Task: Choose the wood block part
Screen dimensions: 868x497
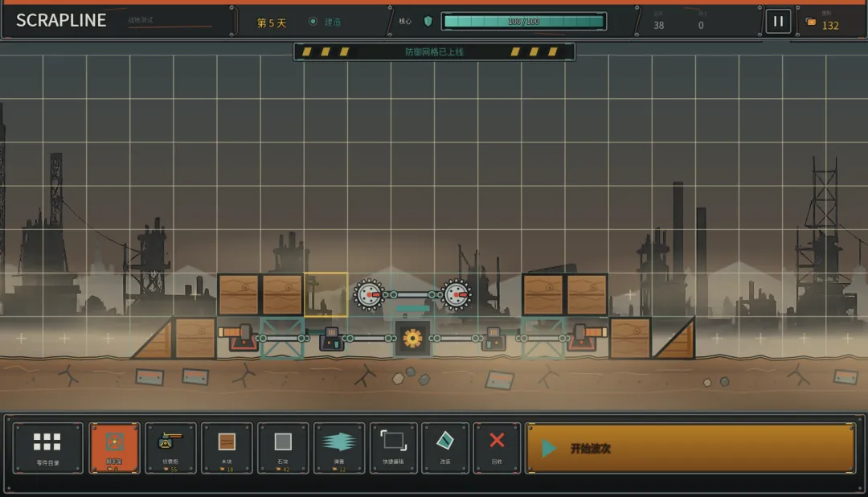Action: (x=227, y=448)
